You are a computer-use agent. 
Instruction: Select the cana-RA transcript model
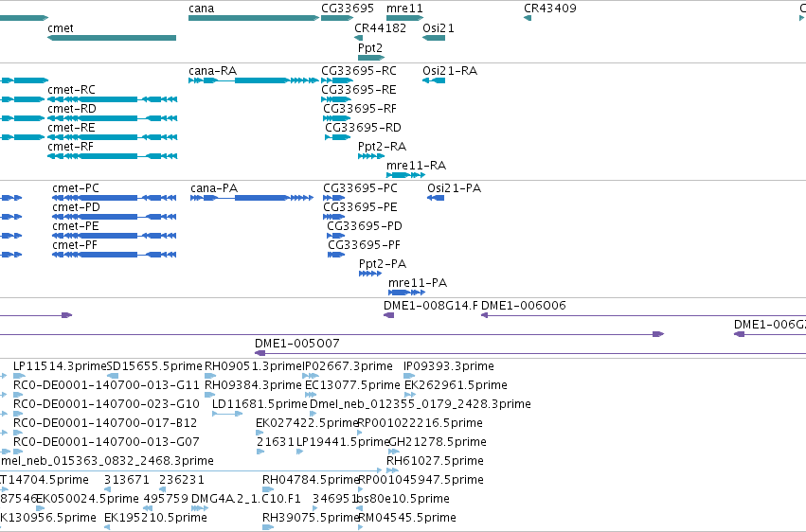coord(254,80)
